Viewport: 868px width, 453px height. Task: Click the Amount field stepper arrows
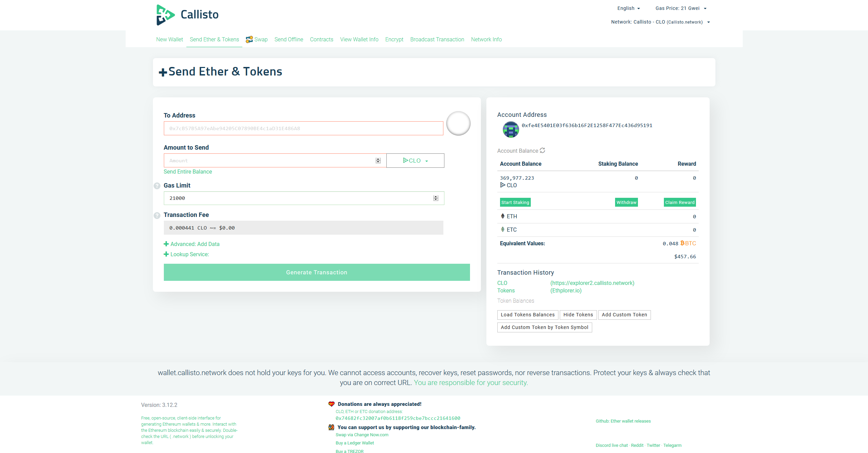(378, 161)
